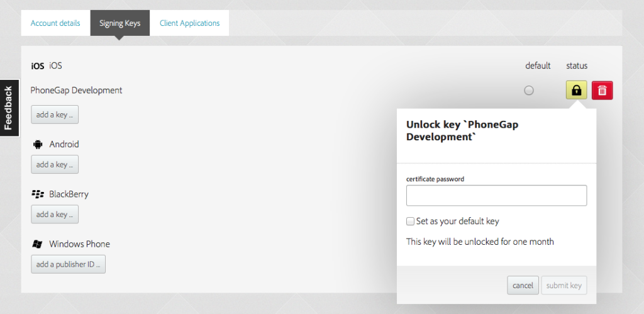Open the Feedback side tab
Image resolution: width=644 pixels, height=314 pixels.
[9, 108]
